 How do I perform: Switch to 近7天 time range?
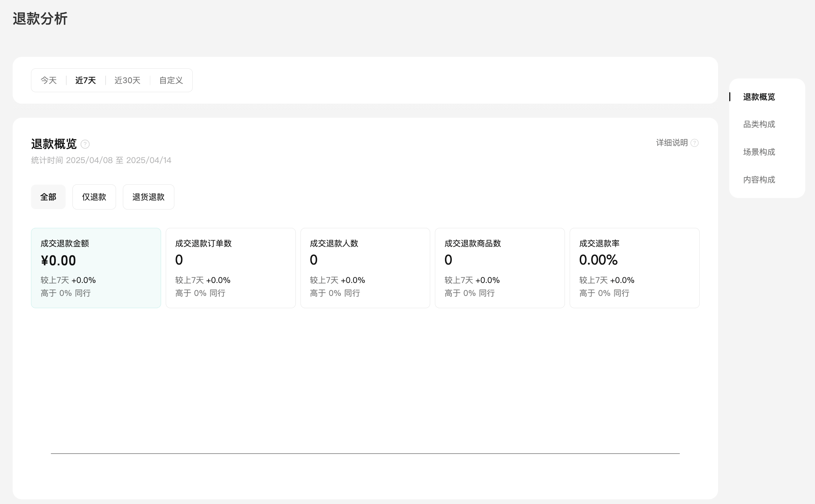tap(85, 80)
